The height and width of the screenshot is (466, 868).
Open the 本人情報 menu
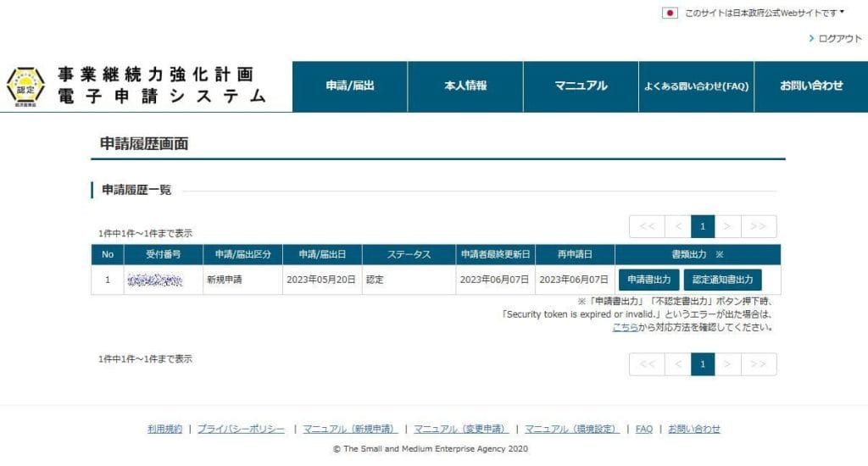pyautogui.click(x=465, y=86)
